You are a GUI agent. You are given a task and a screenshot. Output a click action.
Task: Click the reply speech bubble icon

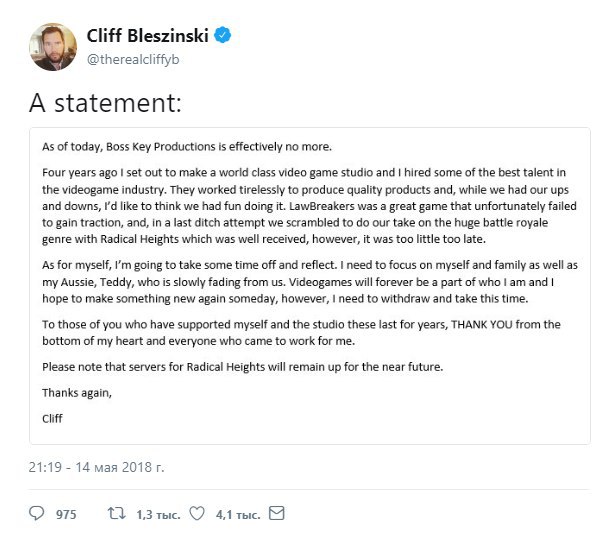coord(37,513)
